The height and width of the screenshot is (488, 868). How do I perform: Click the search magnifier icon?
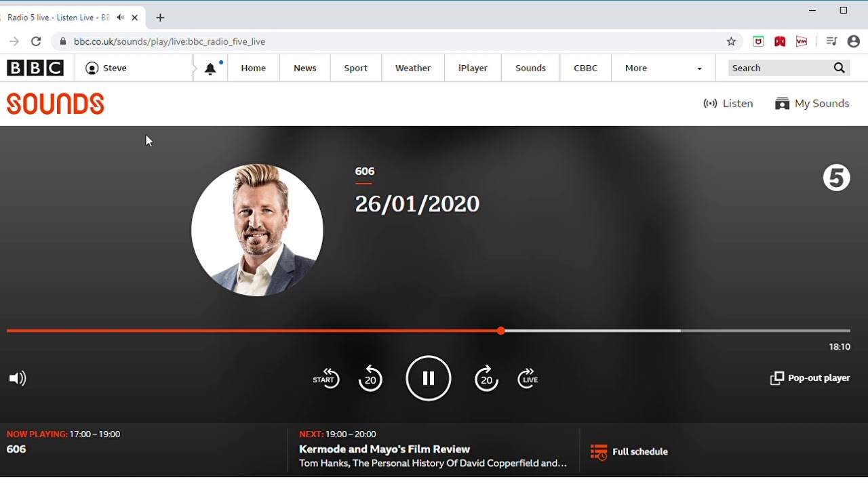pyautogui.click(x=840, y=68)
